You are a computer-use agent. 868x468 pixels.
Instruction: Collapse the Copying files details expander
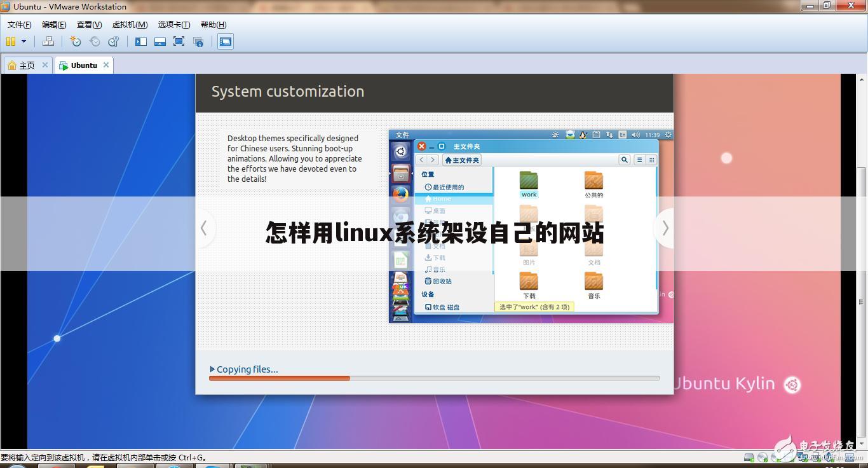[213, 369]
